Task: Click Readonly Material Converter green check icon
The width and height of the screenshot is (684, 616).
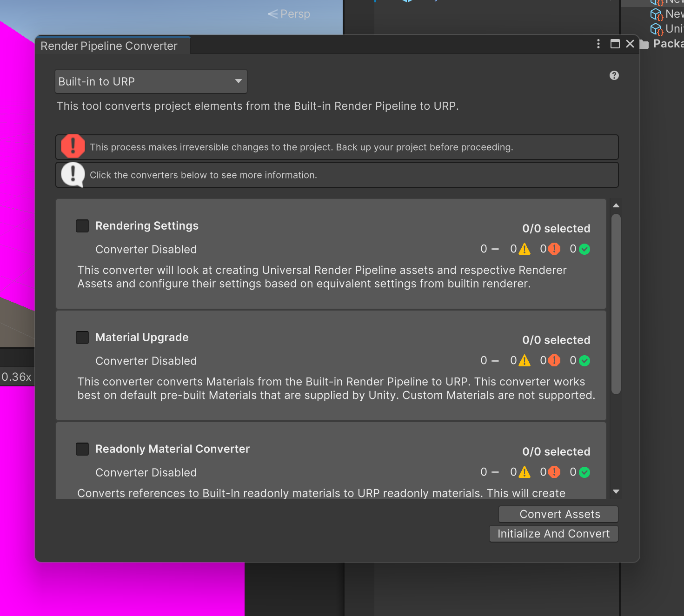Action: point(584,472)
